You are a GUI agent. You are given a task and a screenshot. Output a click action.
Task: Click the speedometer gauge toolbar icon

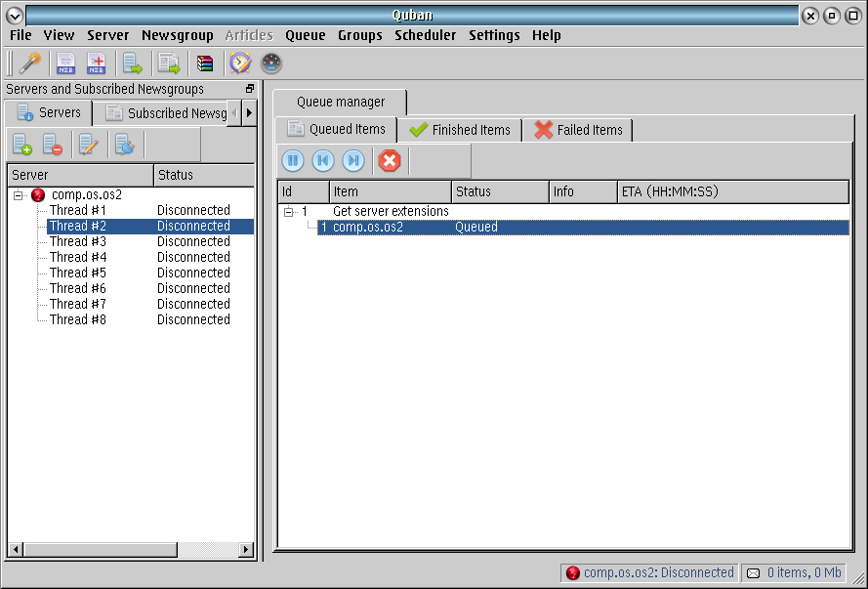(270, 63)
